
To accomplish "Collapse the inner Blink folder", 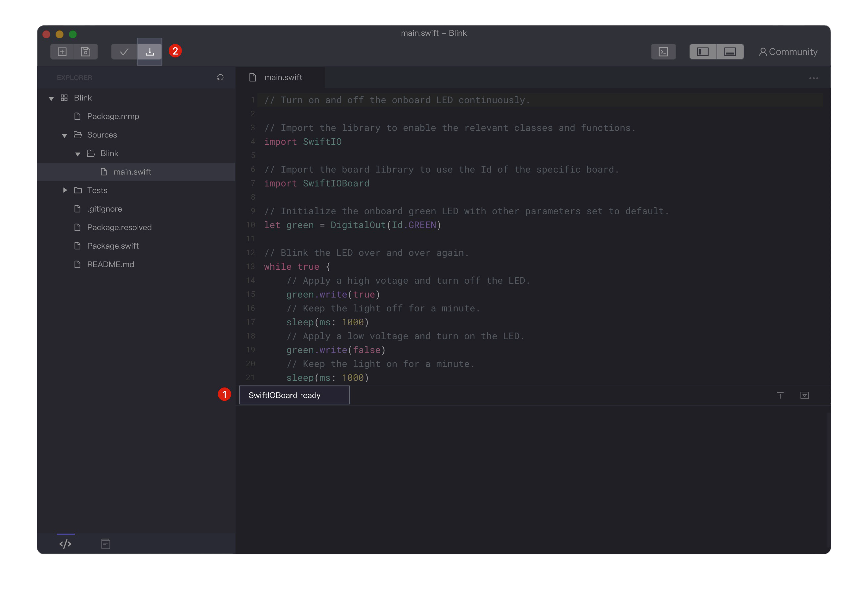I will pos(77,154).
